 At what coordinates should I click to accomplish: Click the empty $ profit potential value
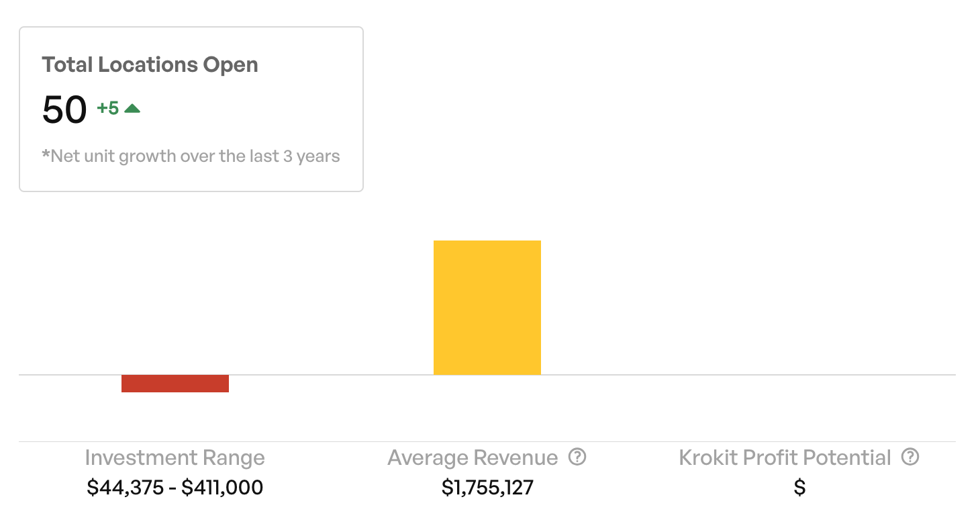point(799,488)
